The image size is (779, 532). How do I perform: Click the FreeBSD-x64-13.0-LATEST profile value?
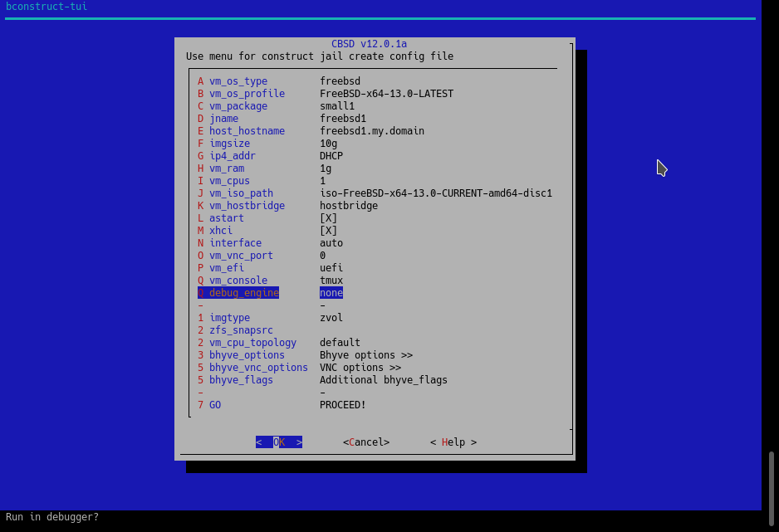[x=386, y=93]
